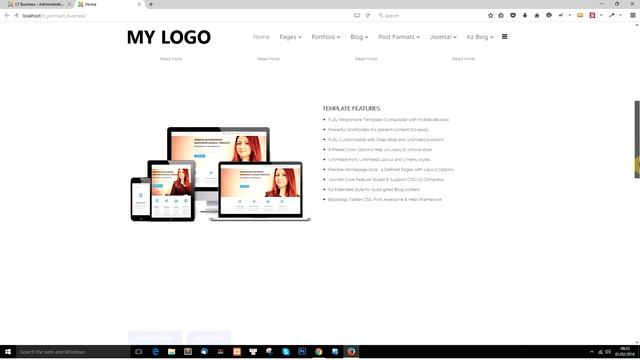The image size is (640, 360).
Task: Click 'Powerful Shortcodes' bullet text
Action: click(x=378, y=129)
